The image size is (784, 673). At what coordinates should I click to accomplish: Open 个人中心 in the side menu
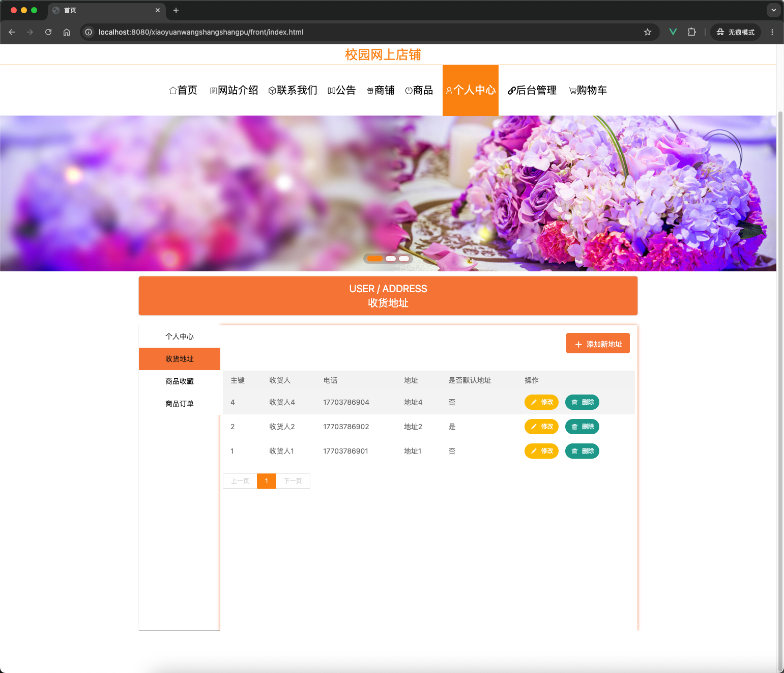pyautogui.click(x=180, y=336)
